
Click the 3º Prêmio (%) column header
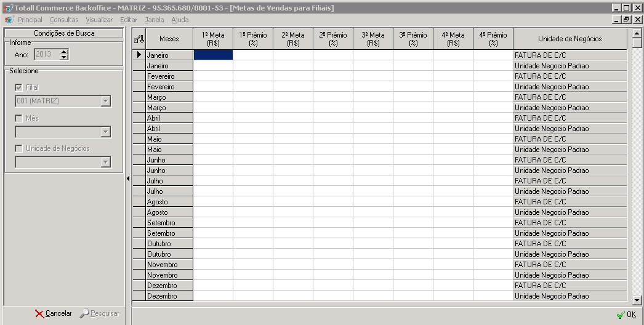coord(413,39)
